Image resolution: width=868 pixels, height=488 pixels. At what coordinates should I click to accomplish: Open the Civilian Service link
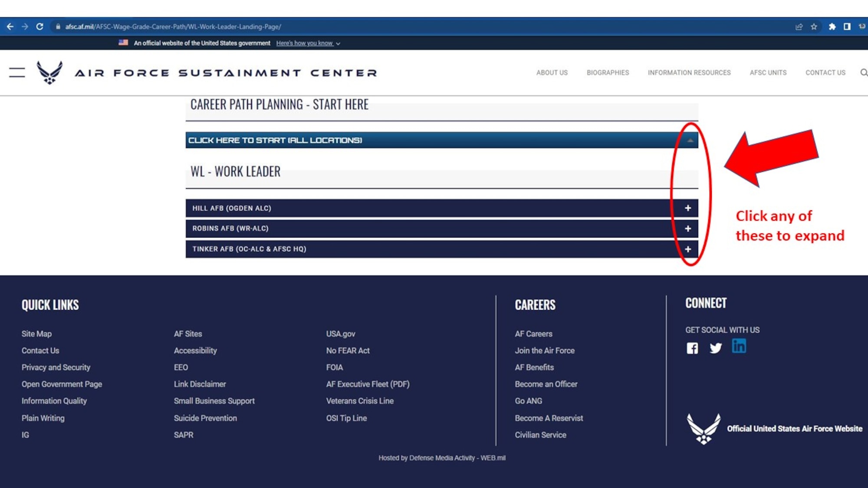click(x=540, y=435)
